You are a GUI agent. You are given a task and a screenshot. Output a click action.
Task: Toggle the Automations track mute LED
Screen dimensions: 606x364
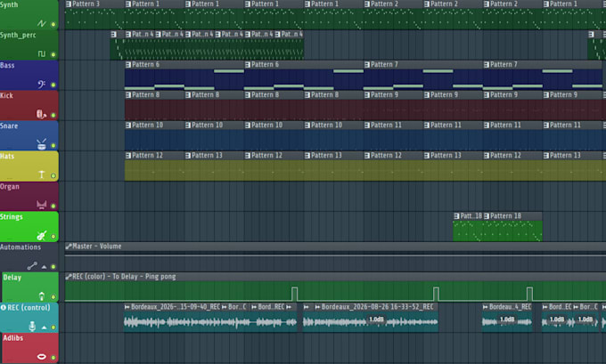(53, 267)
